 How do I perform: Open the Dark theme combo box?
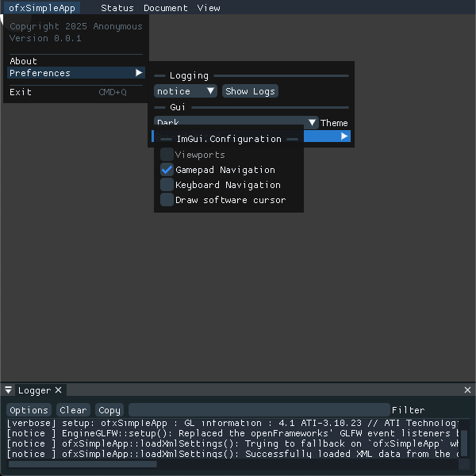236,123
